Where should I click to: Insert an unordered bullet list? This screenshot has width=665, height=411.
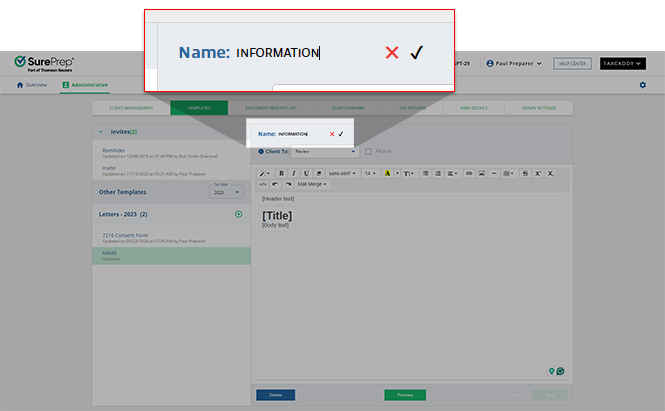[425, 173]
